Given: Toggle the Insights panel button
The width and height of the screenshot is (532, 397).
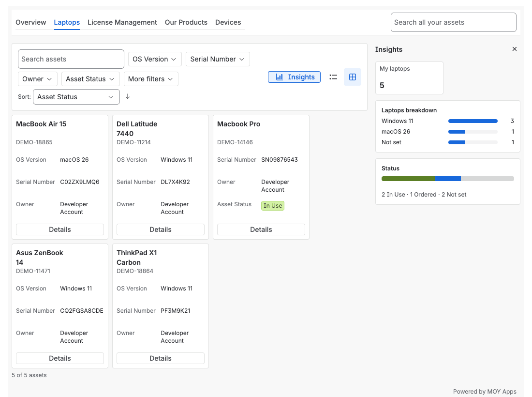Looking at the screenshot, I should pos(294,77).
